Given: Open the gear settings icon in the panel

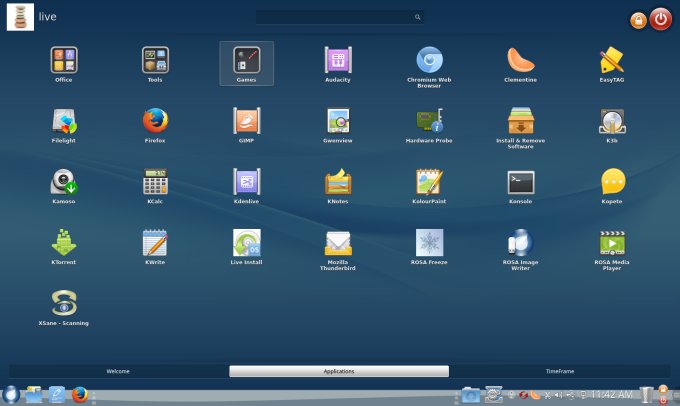Looking at the screenshot, I should click(x=494, y=394).
